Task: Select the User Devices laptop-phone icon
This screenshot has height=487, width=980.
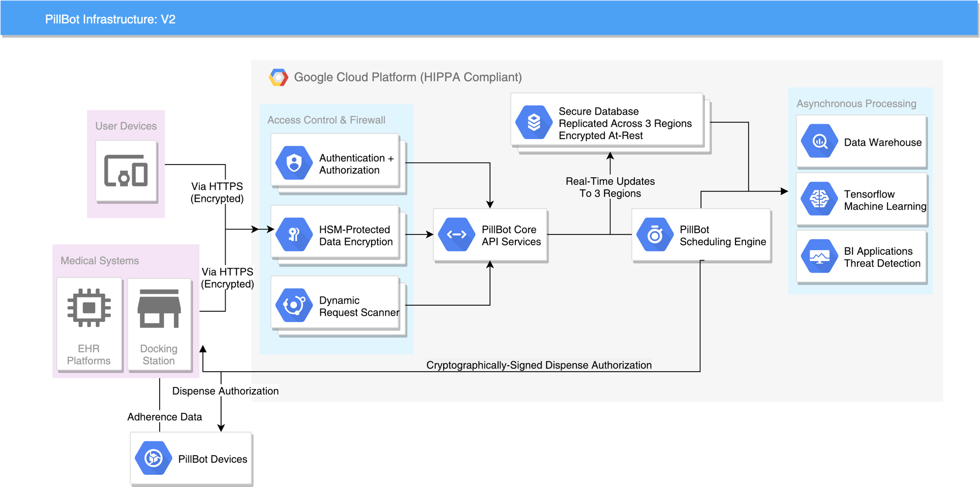Action: point(126,172)
